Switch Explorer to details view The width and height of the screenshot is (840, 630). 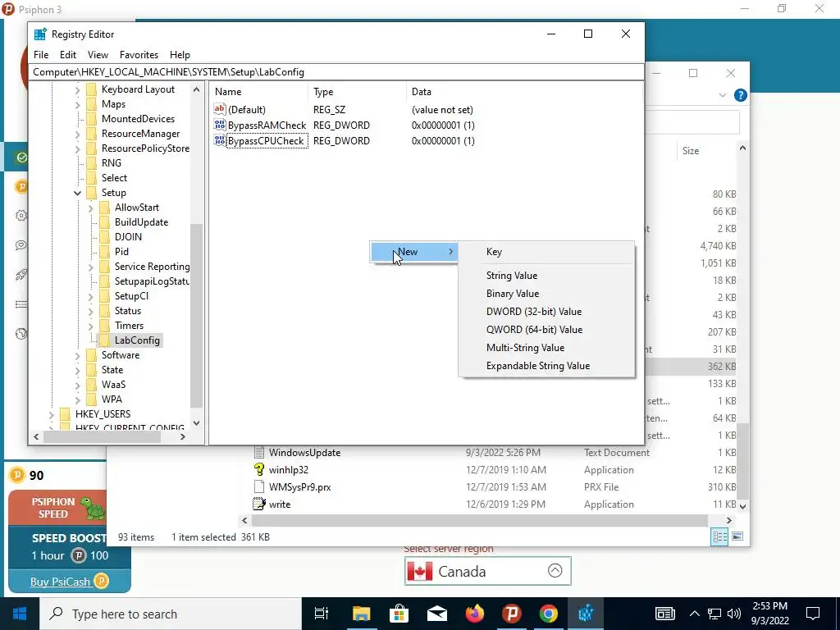click(x=719, y=536)
